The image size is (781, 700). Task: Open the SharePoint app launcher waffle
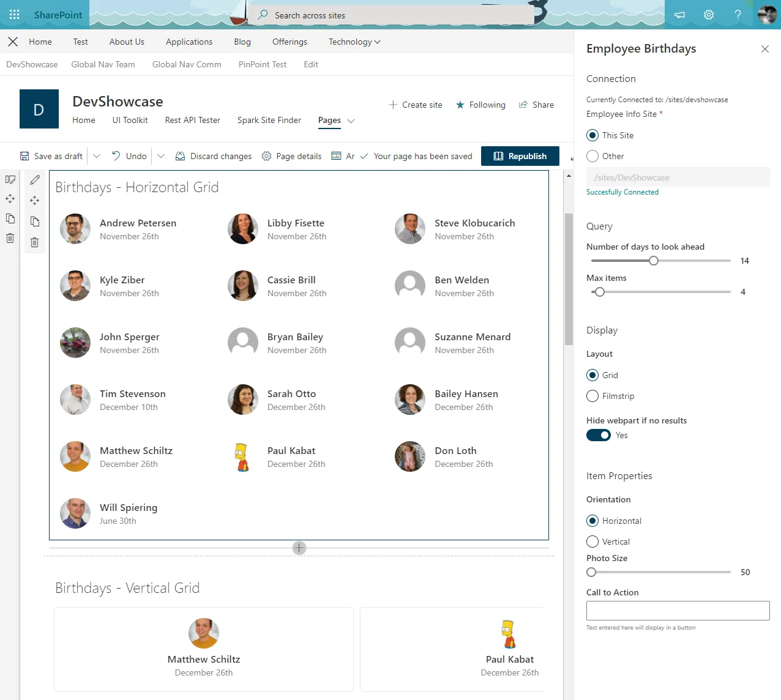point(15,15)
